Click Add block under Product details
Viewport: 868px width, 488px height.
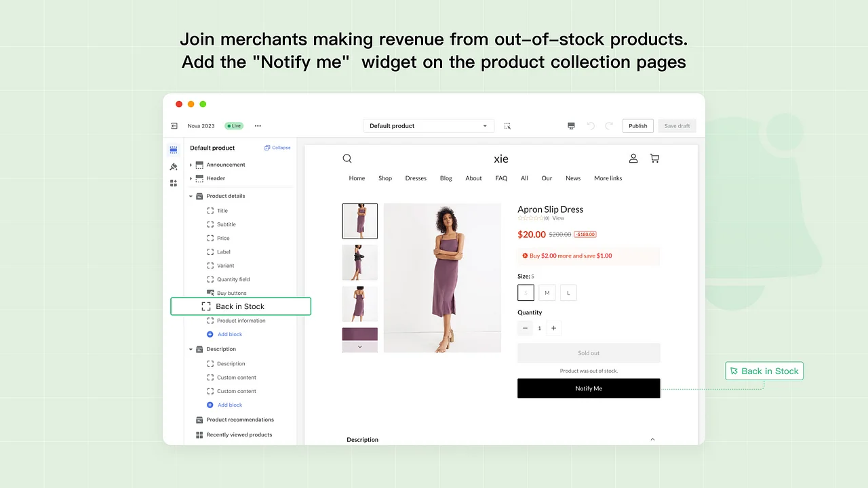(x=229, y=334)
